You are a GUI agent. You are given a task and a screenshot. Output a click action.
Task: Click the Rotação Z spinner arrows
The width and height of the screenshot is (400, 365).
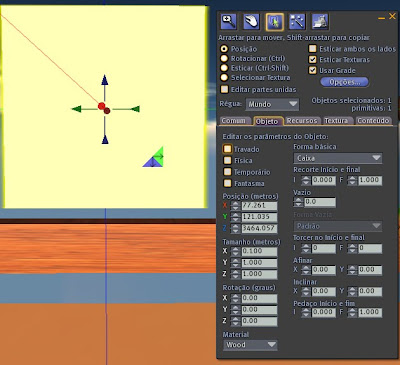236,321
